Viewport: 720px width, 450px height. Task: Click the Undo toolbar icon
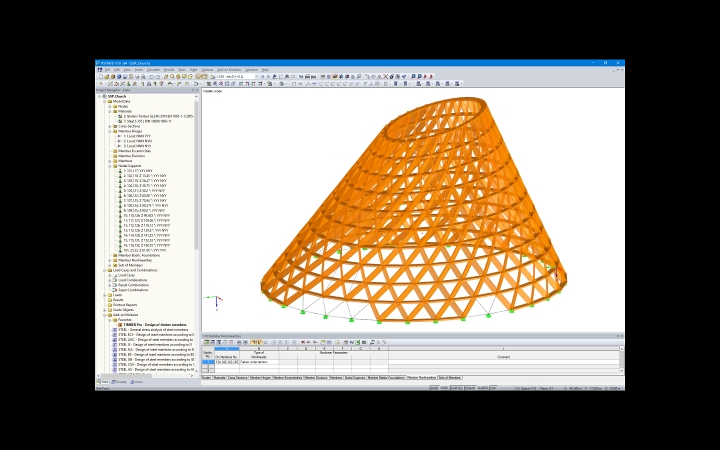tap(151, 77)
